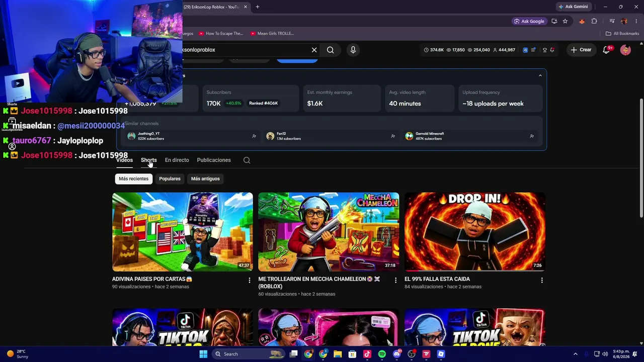Open Discord from the taskbar
Viewport: 644px width, 362px height.
[396, 354]
